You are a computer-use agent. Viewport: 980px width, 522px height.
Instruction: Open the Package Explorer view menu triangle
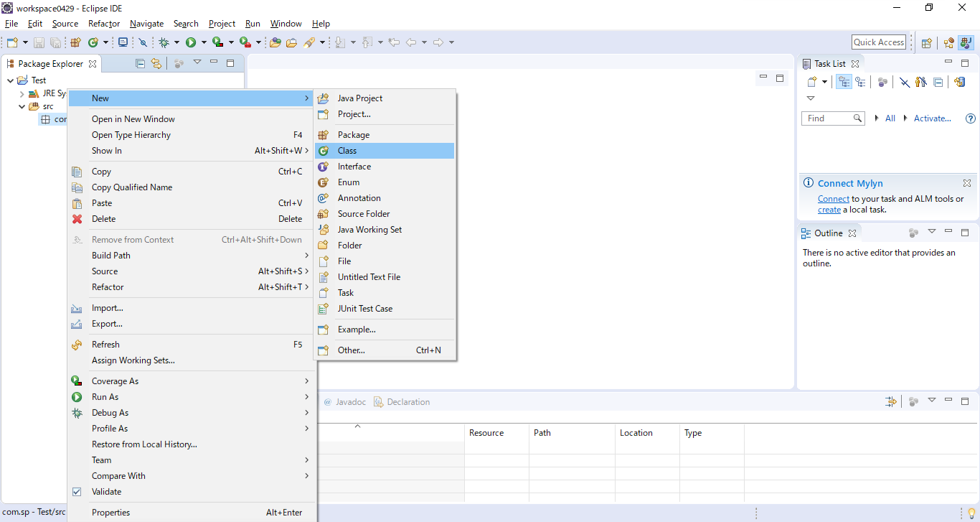tap(197, 62)
